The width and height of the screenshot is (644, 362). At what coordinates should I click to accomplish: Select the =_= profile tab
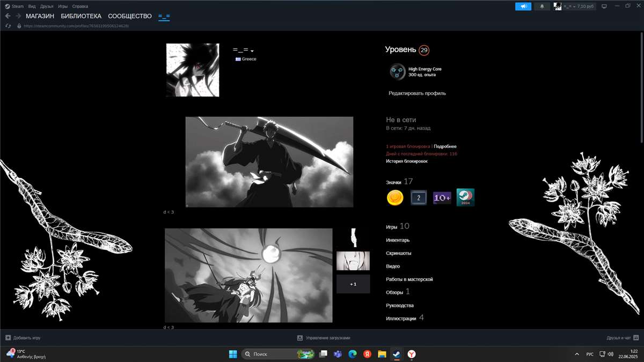click(x=164, y=16)
